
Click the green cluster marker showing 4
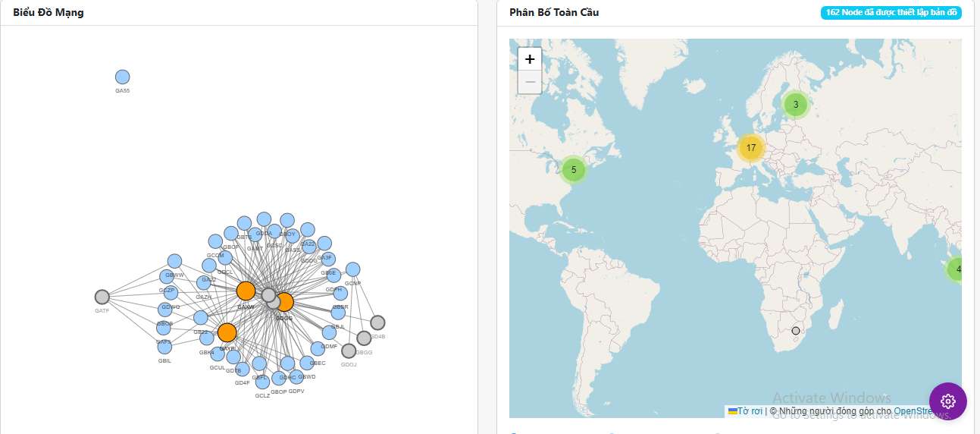[957, 269]
